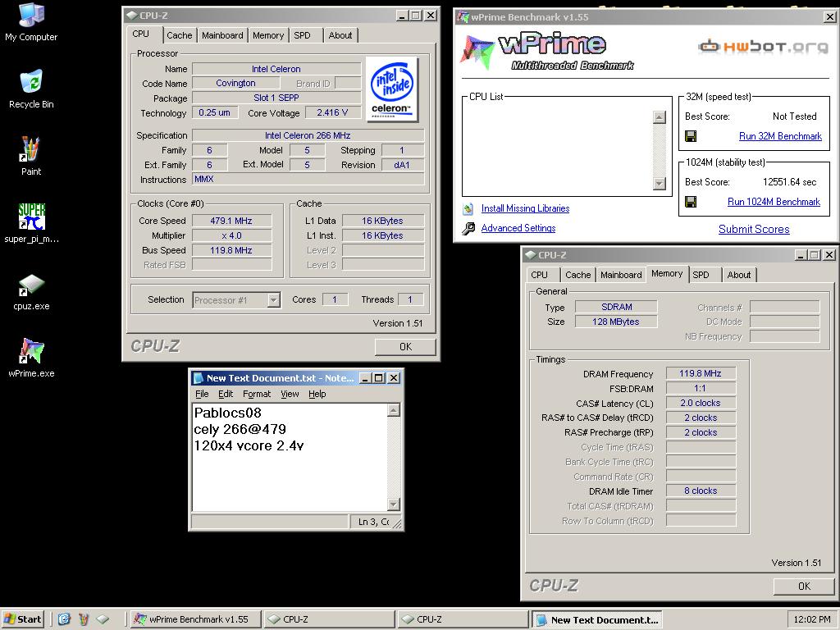Screen dimensions: 840x630
Task: Open the Notepad Help menu
Action: click(x=317, y=394)
